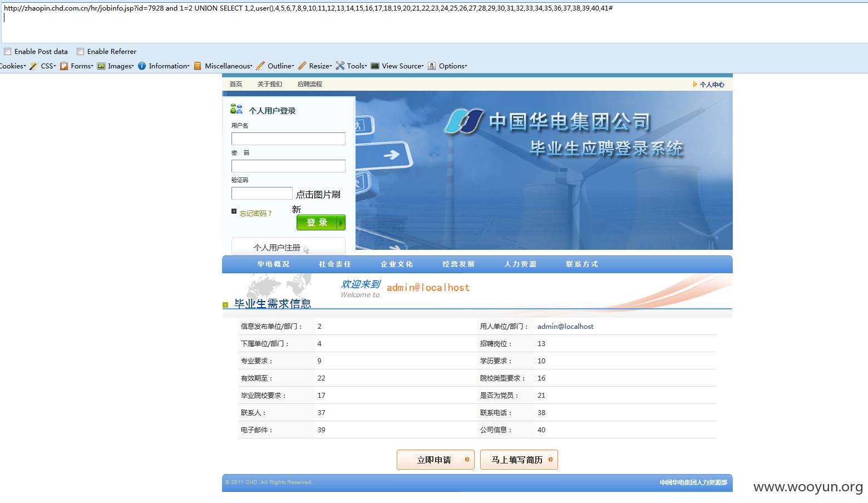This screenshot has height=503, width=868.
Task: Open the Outline dropdown menu
Action: [281, 66]
